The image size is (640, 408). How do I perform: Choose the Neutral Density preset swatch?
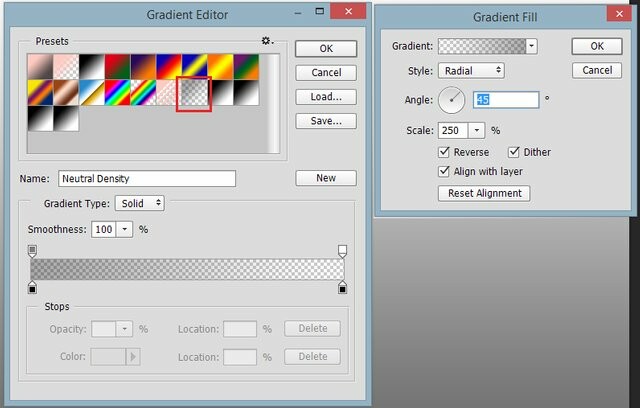(x=194, y=93)
